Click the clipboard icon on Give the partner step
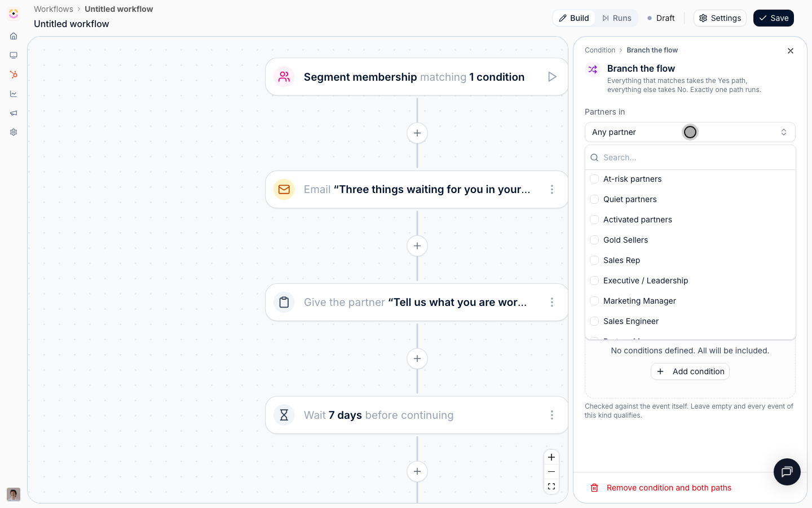 pos(284,303)
